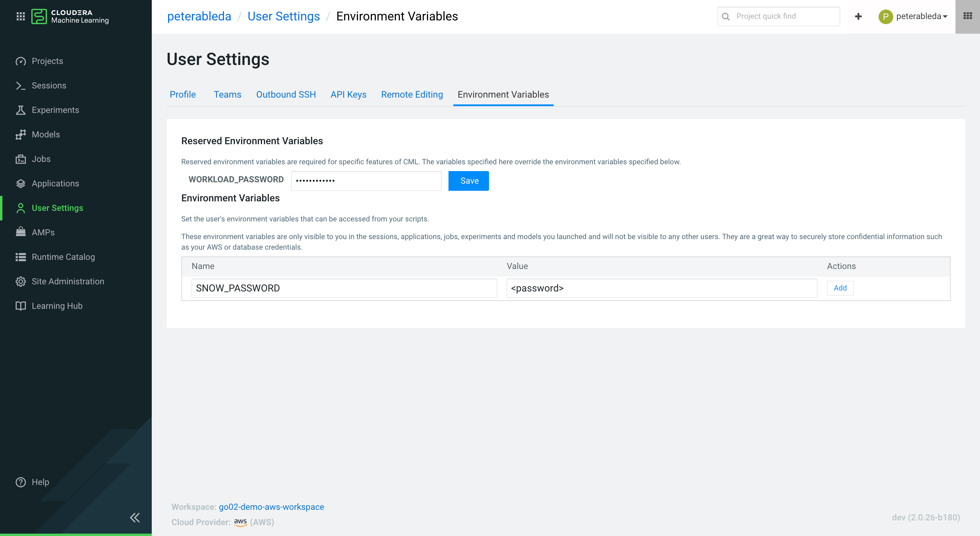Image resolution: width=980 pixels, height=536 pixels.
Task: Open the Experiments sidebar item
Action: click(56, 110)
